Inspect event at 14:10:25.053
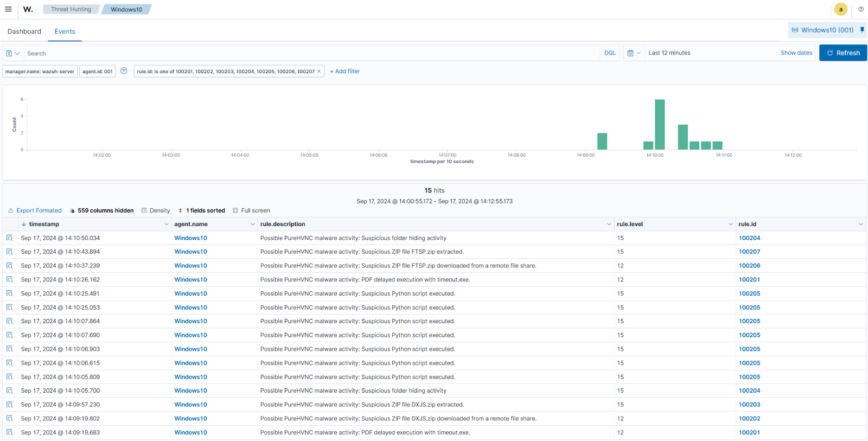Image resolution: width=868 pixels, height=441 pixels. (10, 308)
